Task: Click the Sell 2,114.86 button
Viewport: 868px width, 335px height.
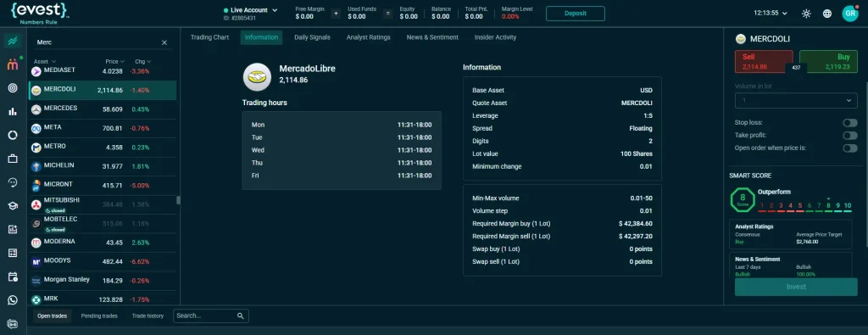Action: (x=764, y=61)
